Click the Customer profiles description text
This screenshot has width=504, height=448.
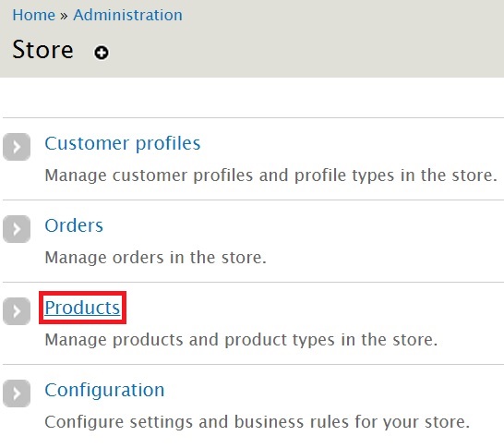click(271, 176)
